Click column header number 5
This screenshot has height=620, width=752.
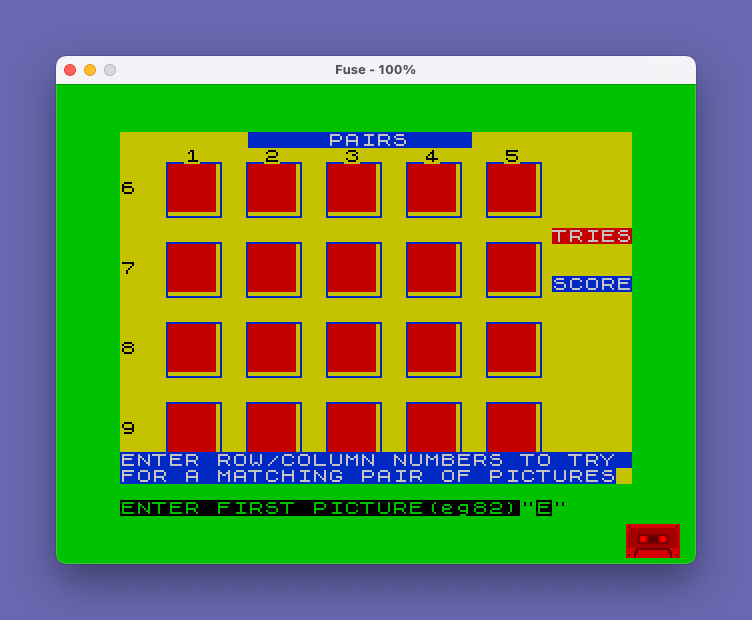(512, 156)
